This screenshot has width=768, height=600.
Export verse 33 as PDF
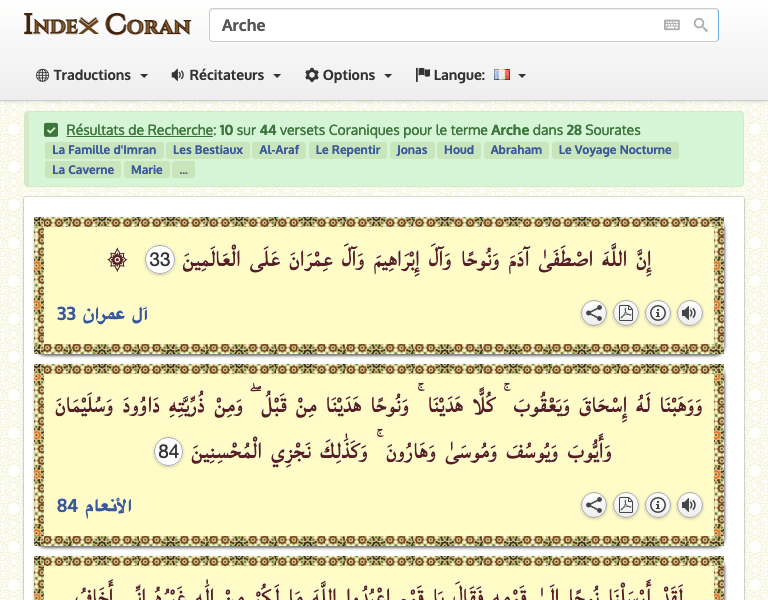(x=626, y=313)
